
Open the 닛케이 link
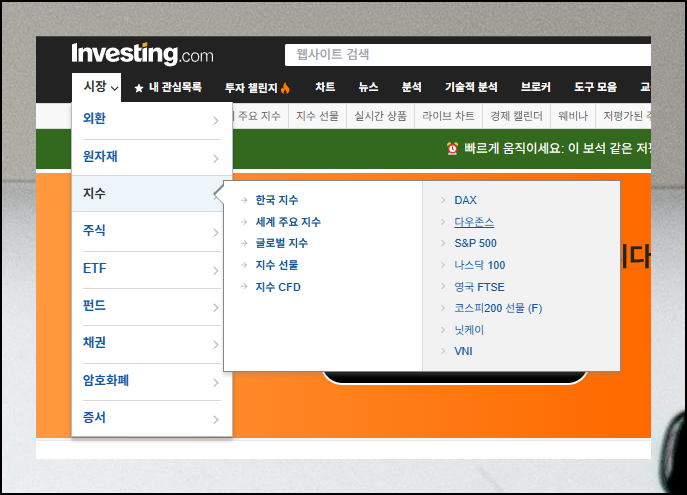[x=469, y=330]
